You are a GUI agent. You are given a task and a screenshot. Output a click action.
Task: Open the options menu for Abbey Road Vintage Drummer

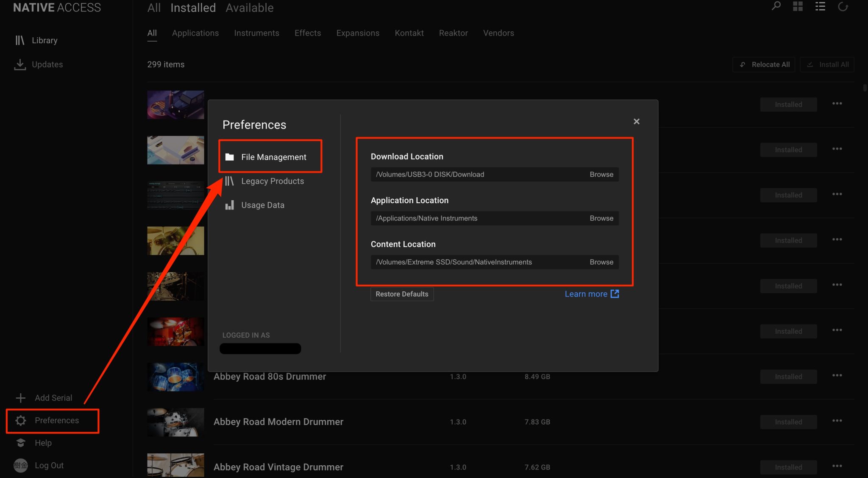click(837, 466)
